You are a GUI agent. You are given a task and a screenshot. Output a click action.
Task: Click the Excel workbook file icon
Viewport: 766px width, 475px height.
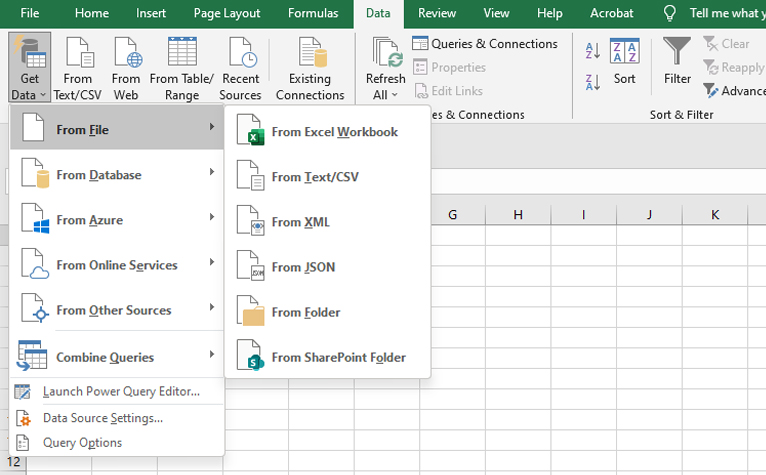250,130
